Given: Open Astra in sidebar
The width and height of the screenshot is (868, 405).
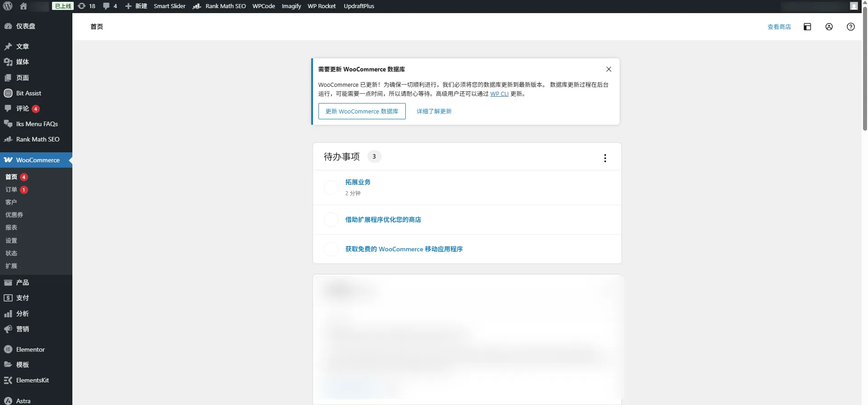Looking at the screenshot, I should pos(36,400).
